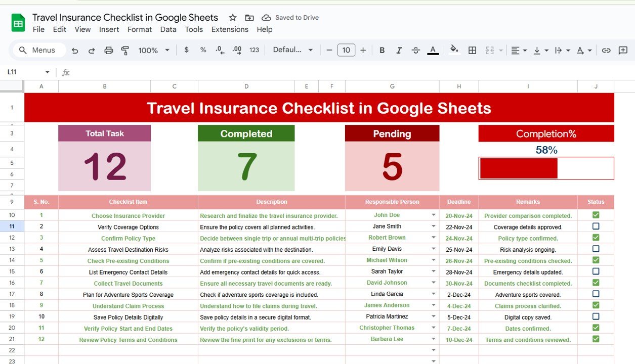The width and height of the screenshot is (635, 364).
Task: Star this spreadsheet document
Action: click(233, 18)
